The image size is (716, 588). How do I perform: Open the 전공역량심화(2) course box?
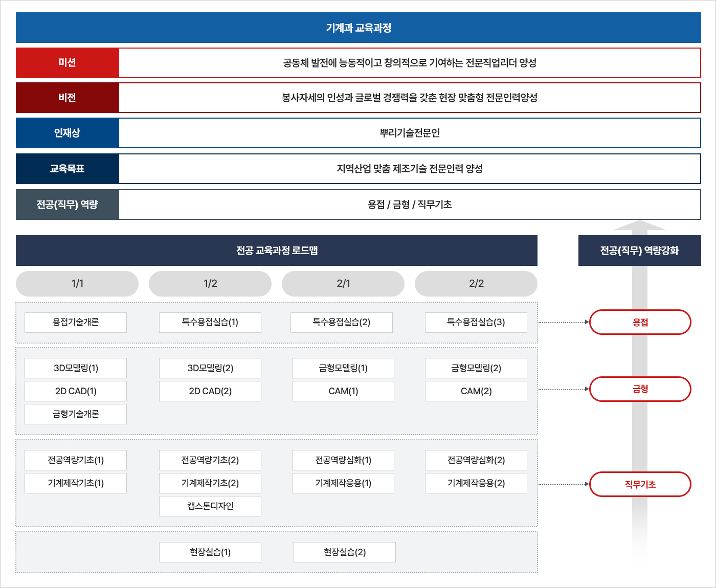point(476,460)
